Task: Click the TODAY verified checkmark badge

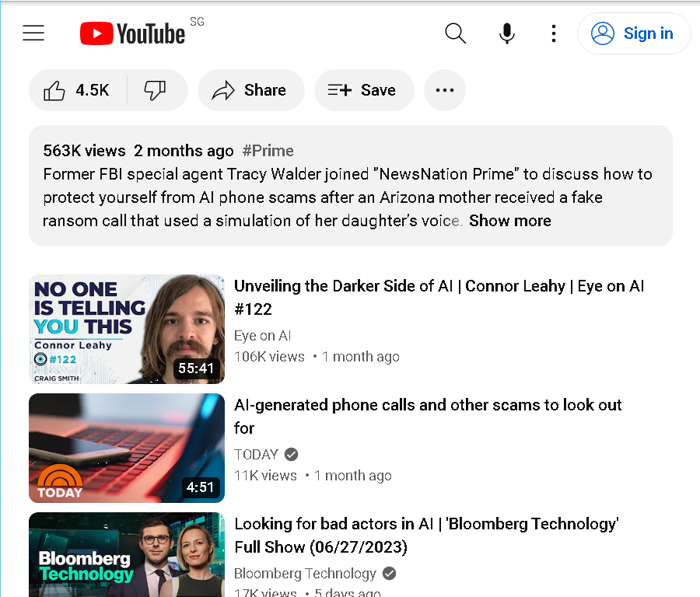Action: point(292,454)
